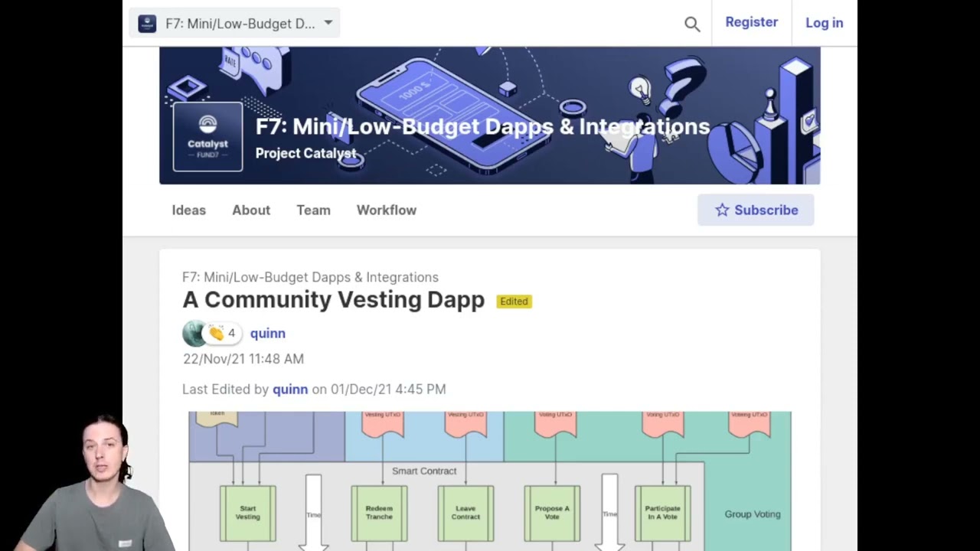980x551 pixels.
Task: Click Project Catalyst under the banner title
Action: (305, 153)
